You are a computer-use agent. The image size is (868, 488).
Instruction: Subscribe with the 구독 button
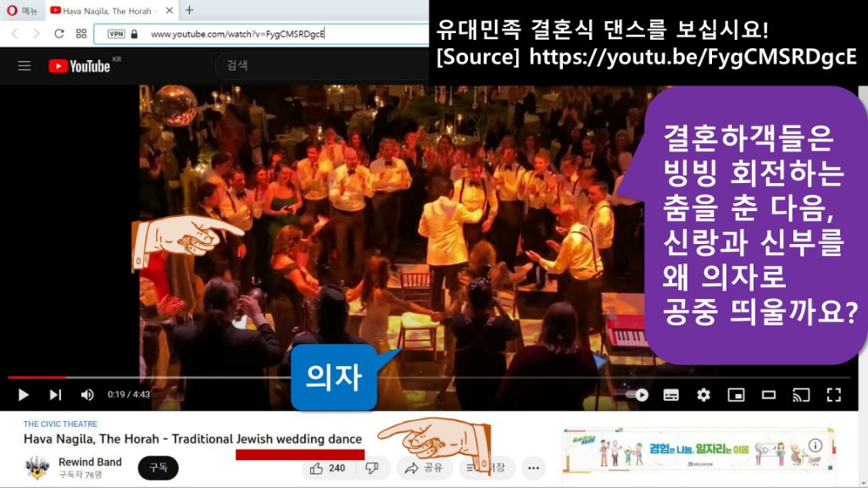click(x=159, y=468)
